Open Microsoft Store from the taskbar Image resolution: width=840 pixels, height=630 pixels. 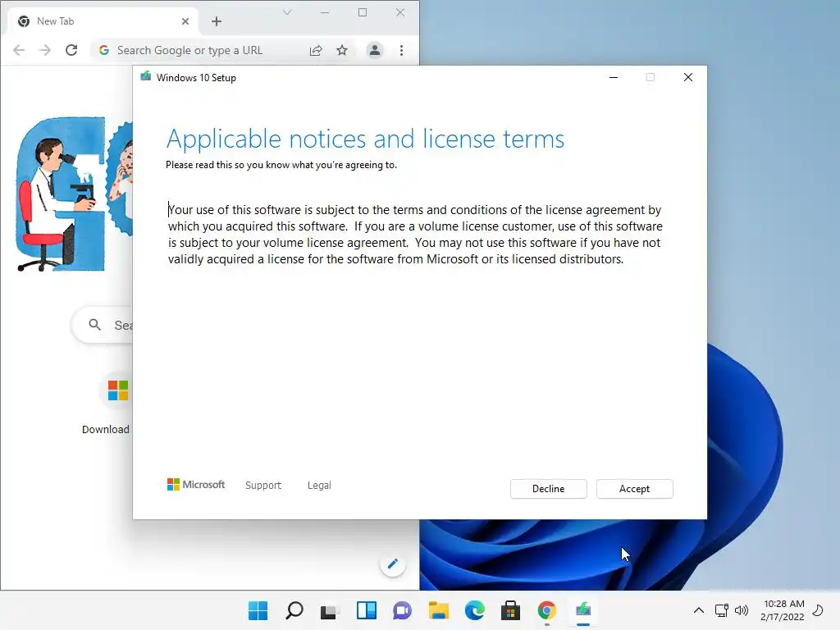pos(510,610)
